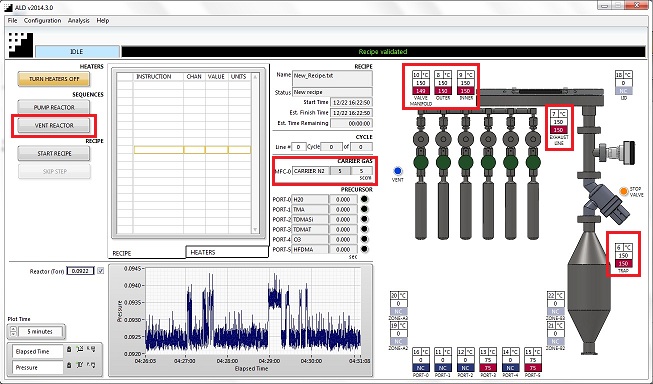Click the Pressure chart plot area
Viewport: 653px width, 384px height.
click(x=252, y=311)
